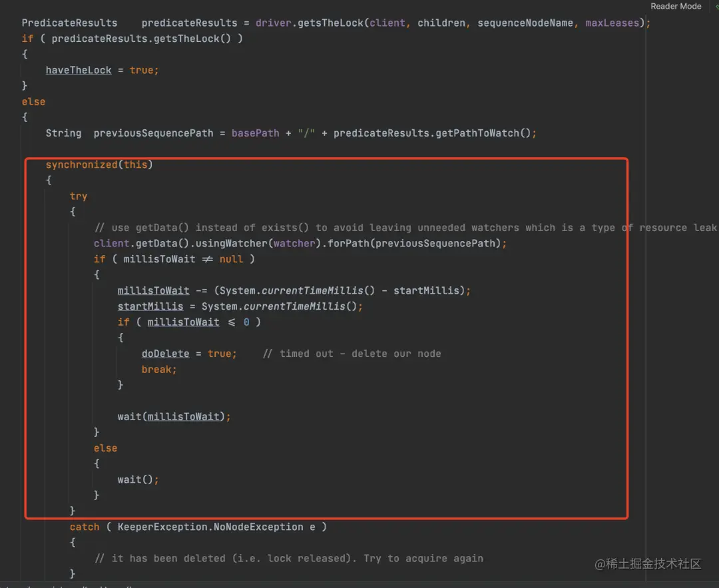This screenshot has height=588, width=719.
Task: Click 'driver' before getsTheLock call
Action: 274,23
